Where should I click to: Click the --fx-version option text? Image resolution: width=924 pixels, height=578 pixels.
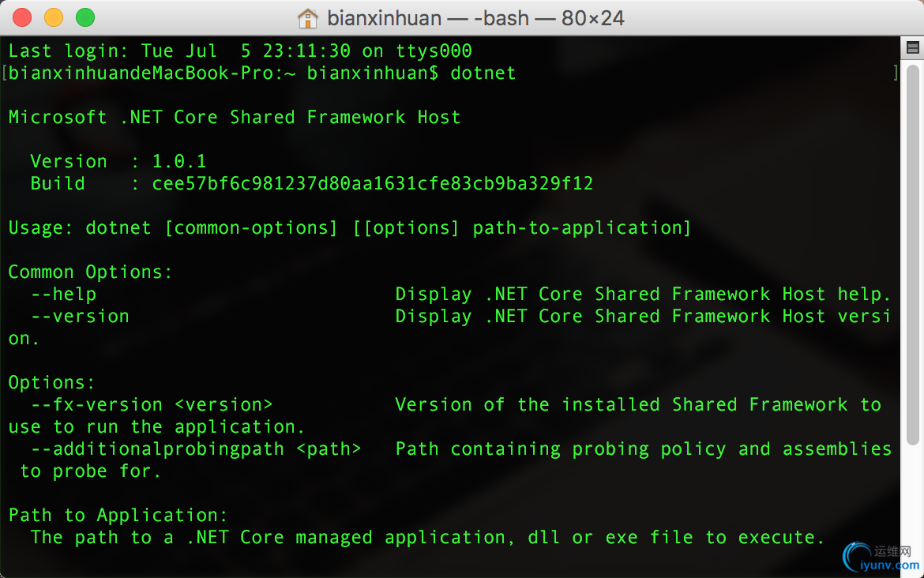coord(96,405)
